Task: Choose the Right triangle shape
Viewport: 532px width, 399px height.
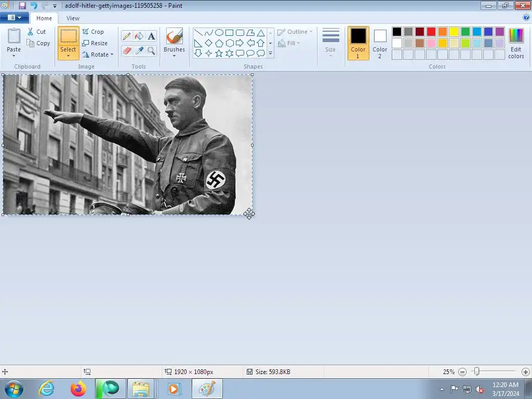Action: coord(198,43)
